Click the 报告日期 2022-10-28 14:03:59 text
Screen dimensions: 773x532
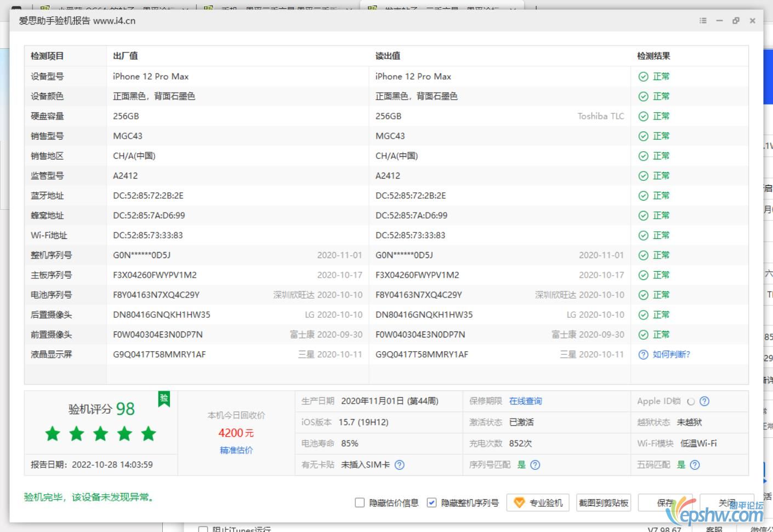coord(92,465)
